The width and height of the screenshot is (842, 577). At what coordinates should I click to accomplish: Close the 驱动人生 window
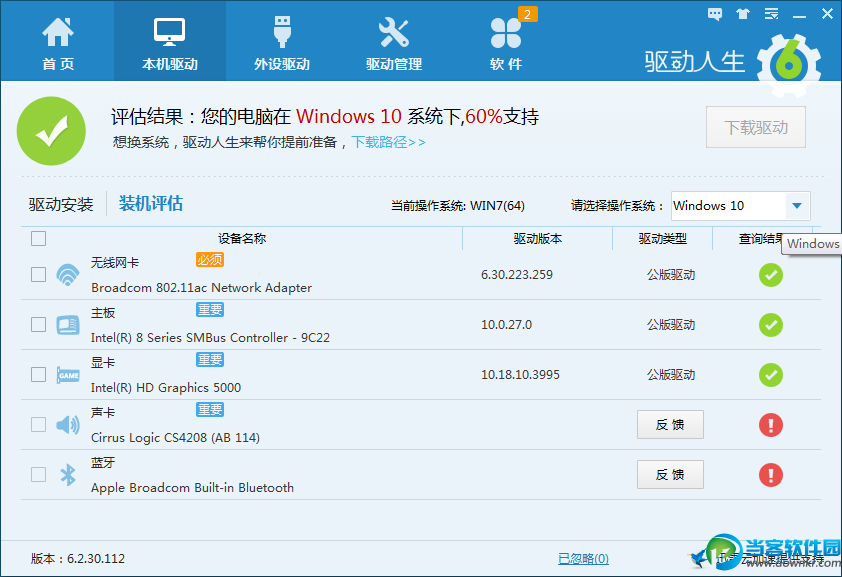pos(828,14)
